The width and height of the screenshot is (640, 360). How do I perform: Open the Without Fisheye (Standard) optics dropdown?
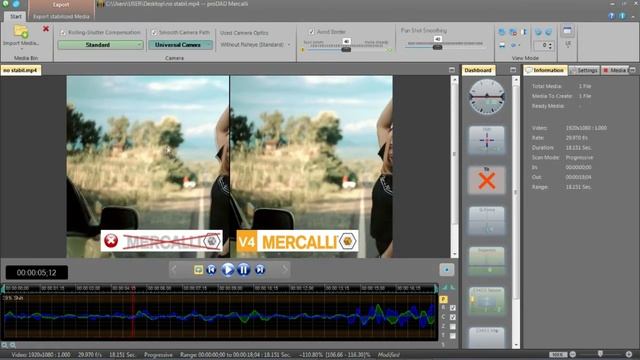[x=255, y=44]
